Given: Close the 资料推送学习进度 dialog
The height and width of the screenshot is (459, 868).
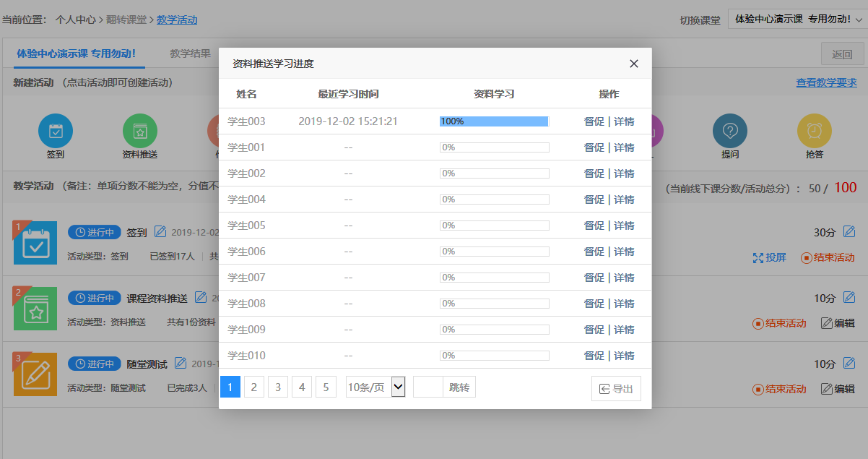Looking at the screenshot, I should coord(634,64).
